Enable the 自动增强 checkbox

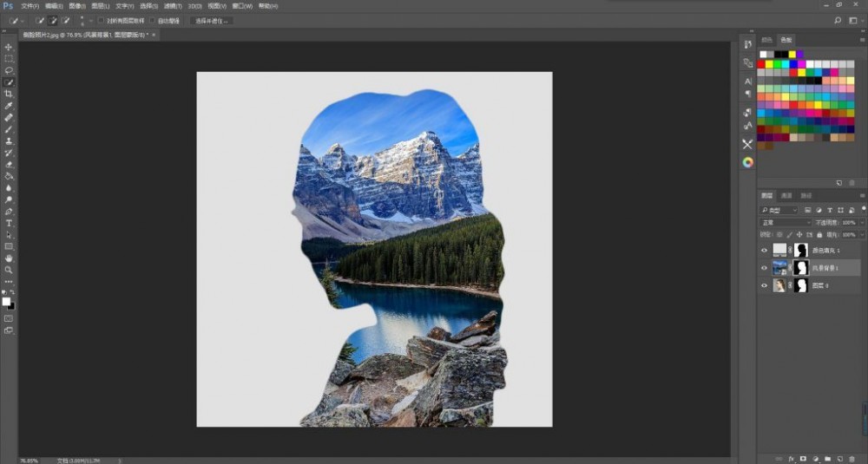click(x=153, y=20)
